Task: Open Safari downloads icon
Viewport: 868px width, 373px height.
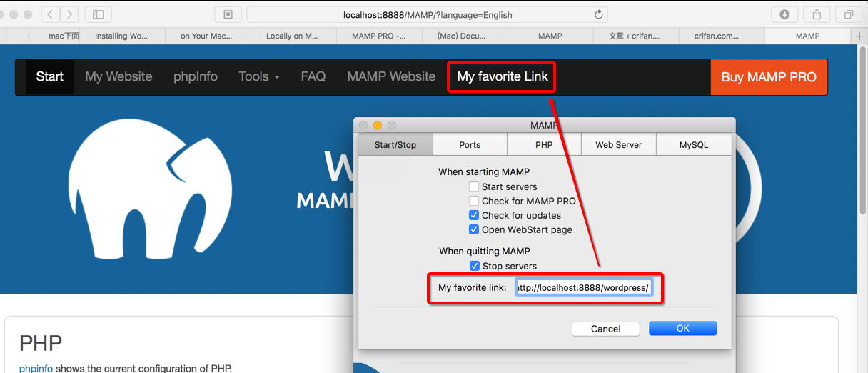Action: (x=784, y=14)
